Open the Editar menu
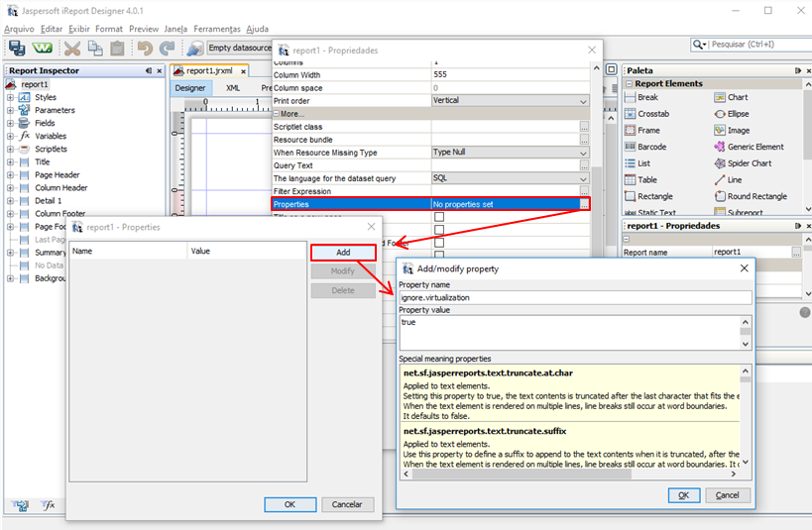 (x=52, y=29)
